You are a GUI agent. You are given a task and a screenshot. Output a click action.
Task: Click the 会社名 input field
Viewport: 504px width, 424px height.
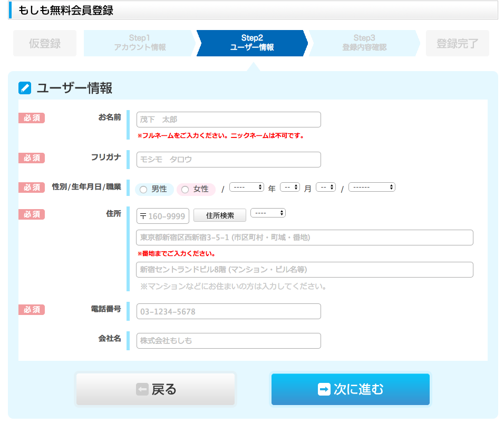point(228,341)
